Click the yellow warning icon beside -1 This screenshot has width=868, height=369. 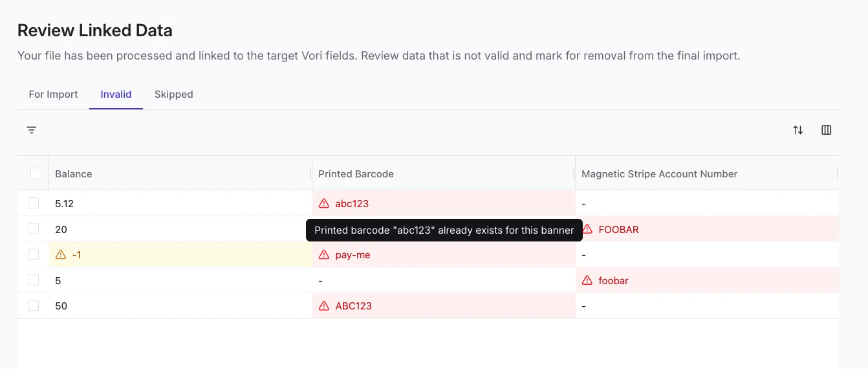[61, 255]
